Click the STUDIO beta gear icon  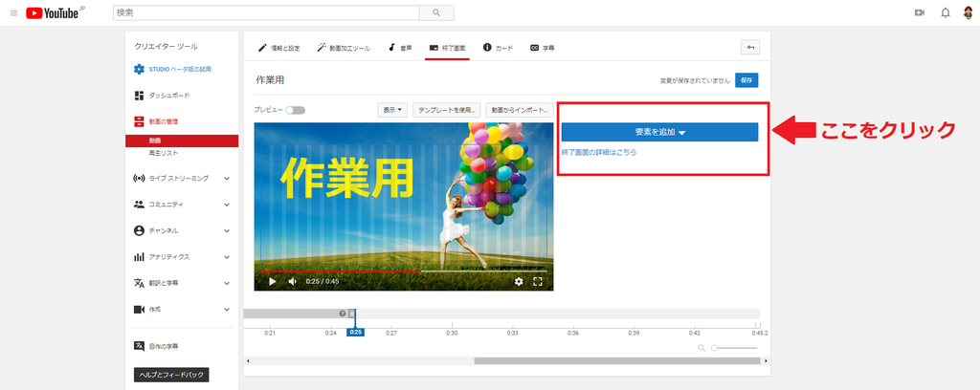pyautogui.click(x=140, y=69)
